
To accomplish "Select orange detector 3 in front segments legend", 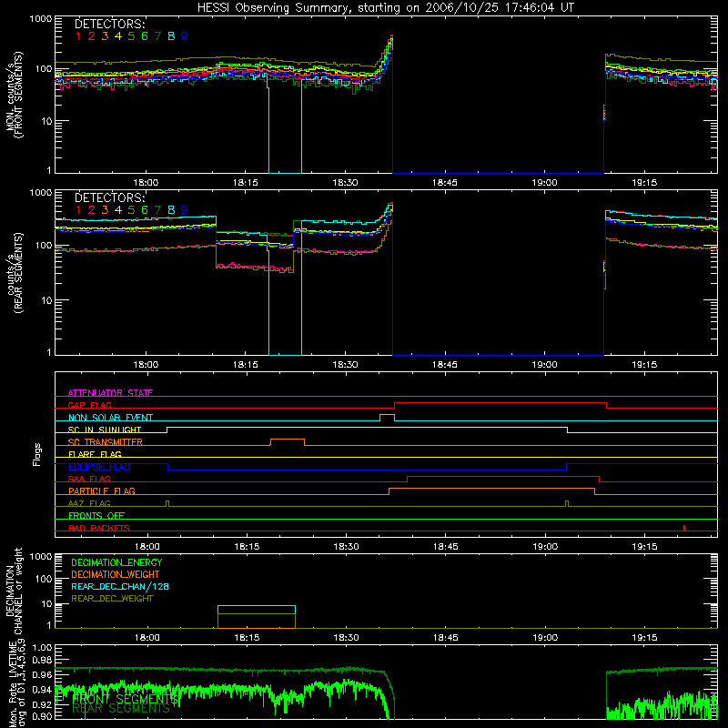I will 105,36.
